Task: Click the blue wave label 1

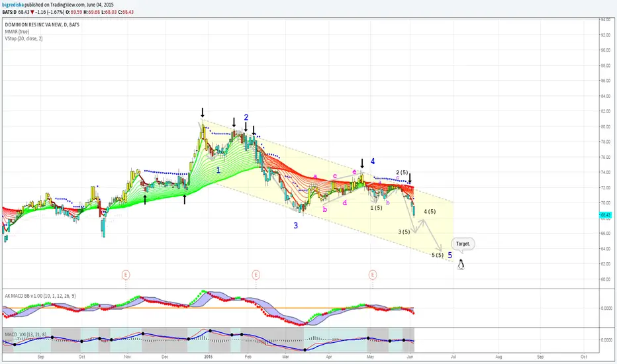Action: click(x=218, y=170)
